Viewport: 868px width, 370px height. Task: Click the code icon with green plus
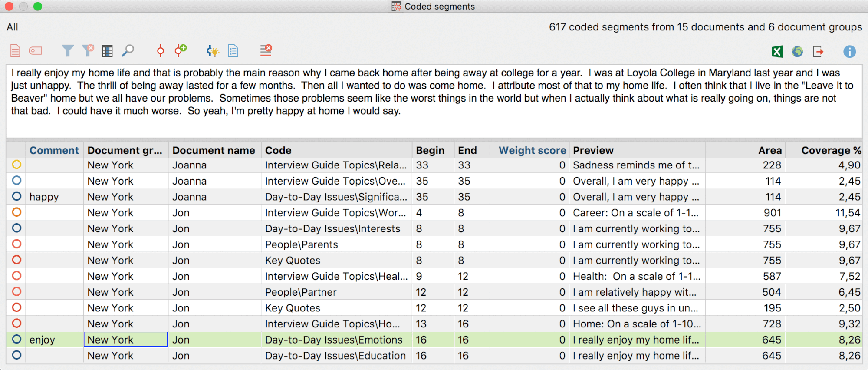click(x=181, y=50)
